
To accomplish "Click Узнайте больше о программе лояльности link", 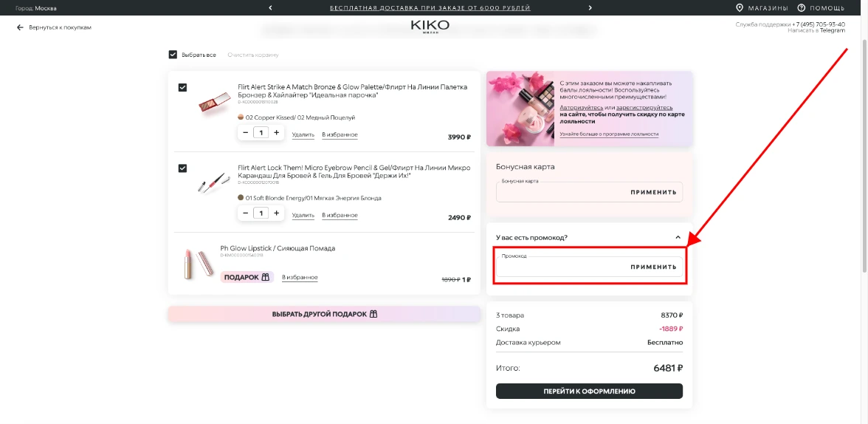I will [609, 134].
